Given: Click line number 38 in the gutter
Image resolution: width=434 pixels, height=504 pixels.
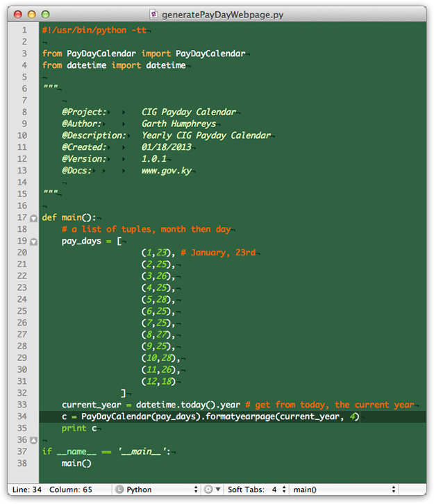Looking at the screenshot, I should tap(22, 463).
